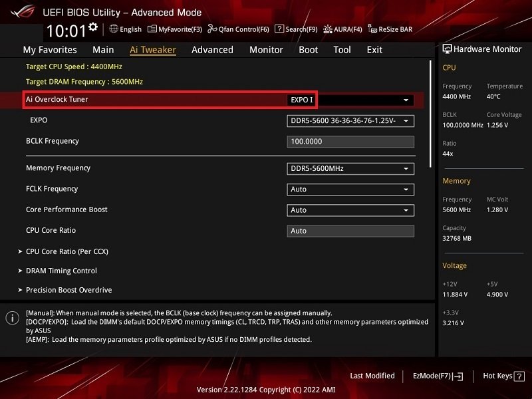
Task: Open Search(F9) question mark icon
Action: tap(279, 29)
